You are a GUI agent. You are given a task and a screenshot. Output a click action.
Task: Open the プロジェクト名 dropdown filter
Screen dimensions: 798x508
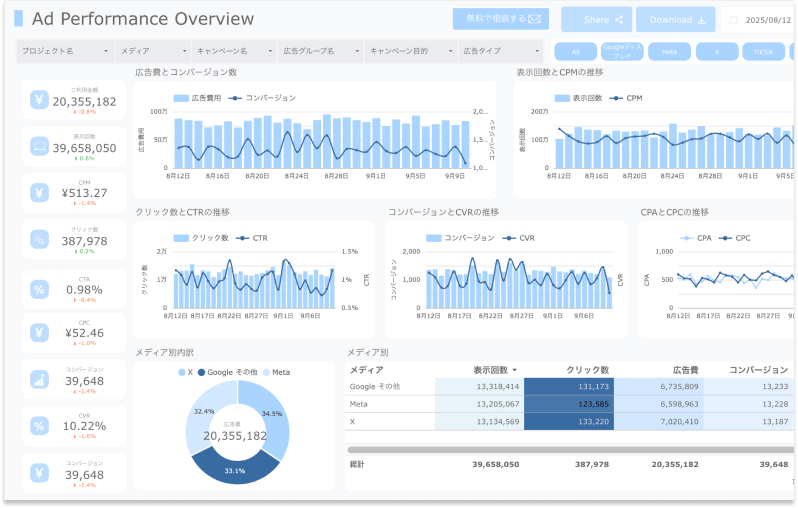click(x=65, y=51)
